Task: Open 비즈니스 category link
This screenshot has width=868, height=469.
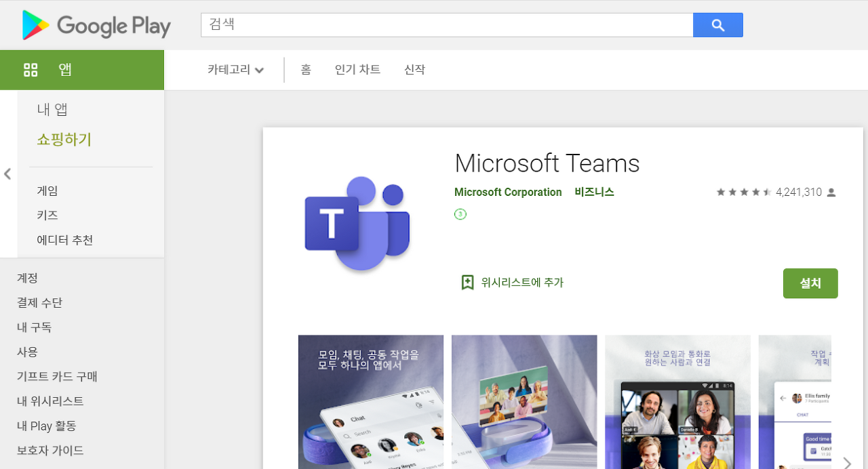Action: (x=594, y=192)
